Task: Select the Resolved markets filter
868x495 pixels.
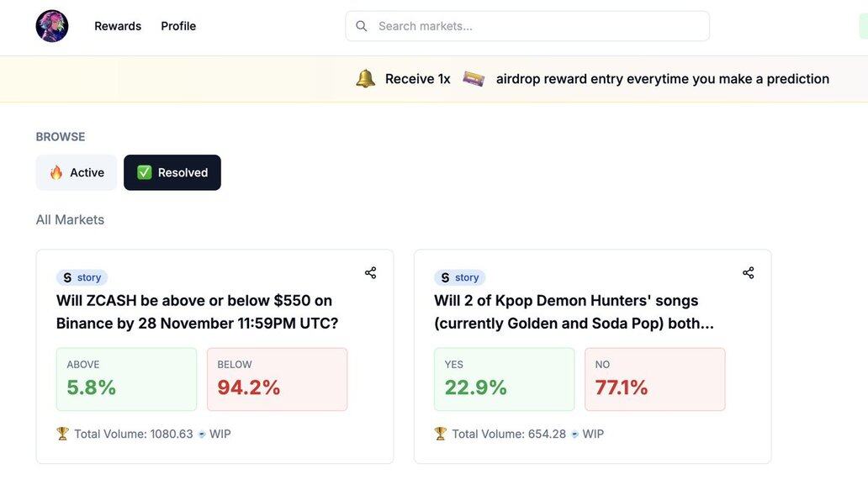Action: 172,172
